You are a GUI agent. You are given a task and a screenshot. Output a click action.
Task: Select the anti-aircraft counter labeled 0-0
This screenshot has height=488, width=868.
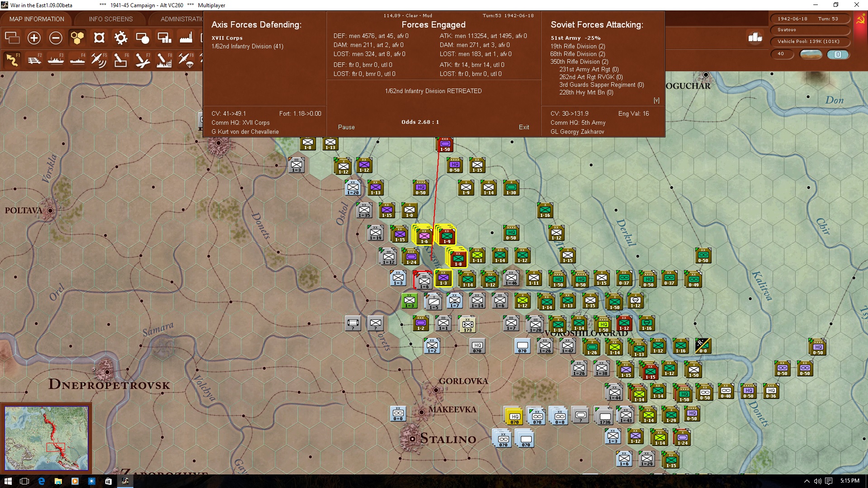click(703, 346)
